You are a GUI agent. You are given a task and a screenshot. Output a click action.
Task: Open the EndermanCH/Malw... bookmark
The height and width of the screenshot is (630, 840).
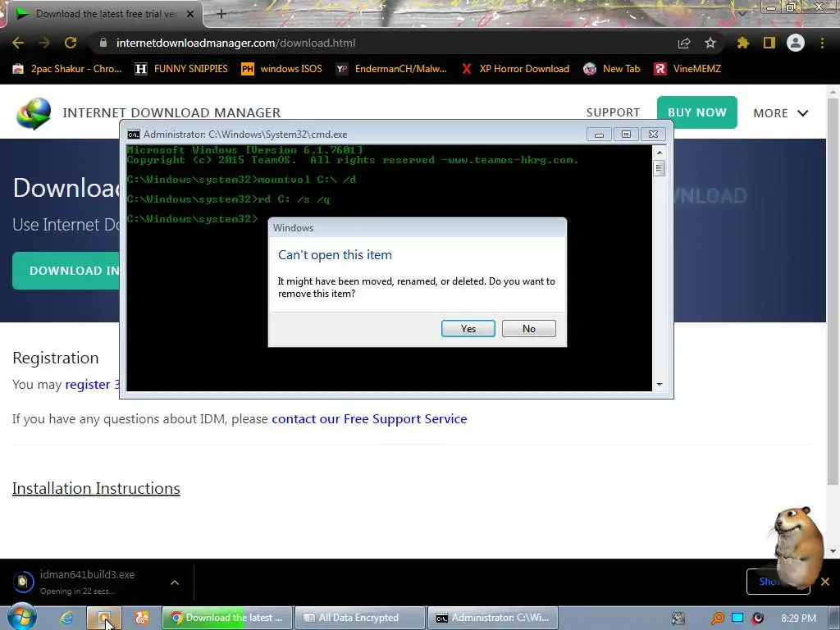click(x=391, y=69)
